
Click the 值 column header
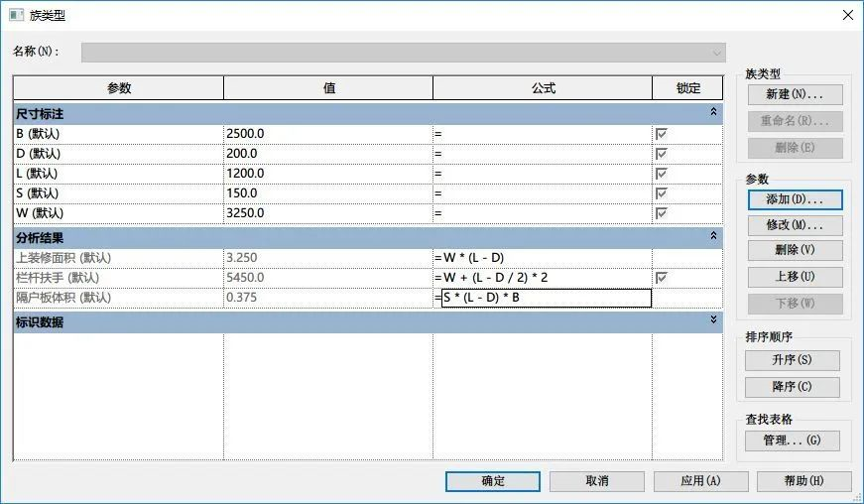[328, 88]
